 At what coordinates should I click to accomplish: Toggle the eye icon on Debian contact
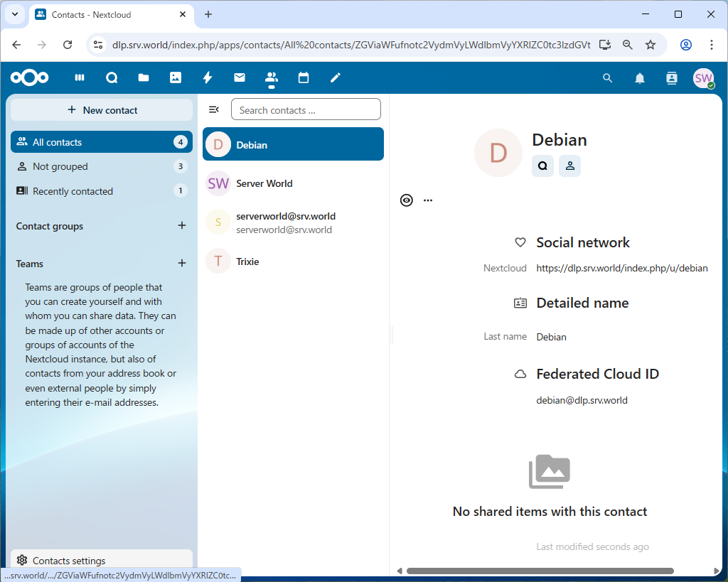click(406, 200)
